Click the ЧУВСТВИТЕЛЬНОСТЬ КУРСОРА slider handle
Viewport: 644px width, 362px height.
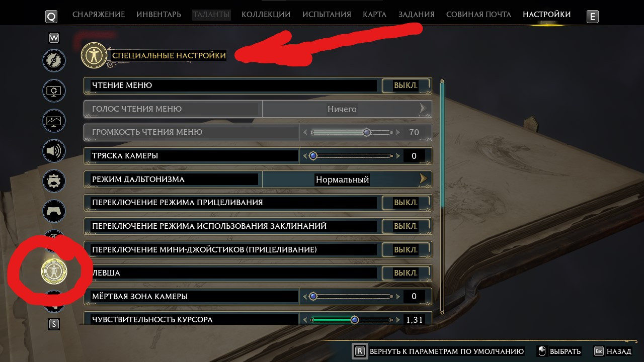pyautogui.click(x=355, y=320)
